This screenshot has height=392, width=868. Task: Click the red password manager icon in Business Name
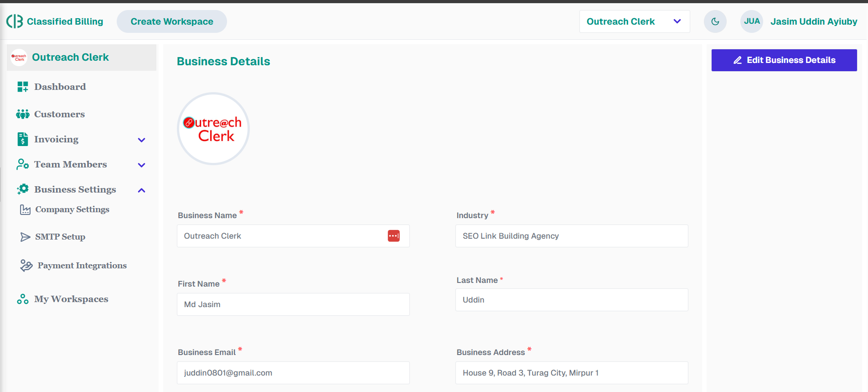pos(393,236)
